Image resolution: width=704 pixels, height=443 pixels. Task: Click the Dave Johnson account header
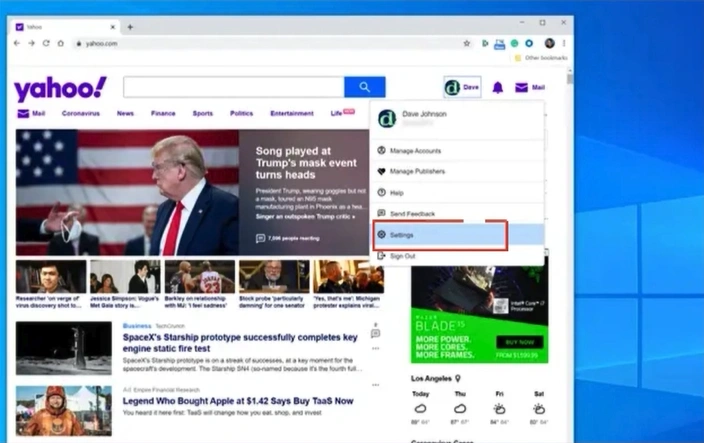[x=457, y=118]
